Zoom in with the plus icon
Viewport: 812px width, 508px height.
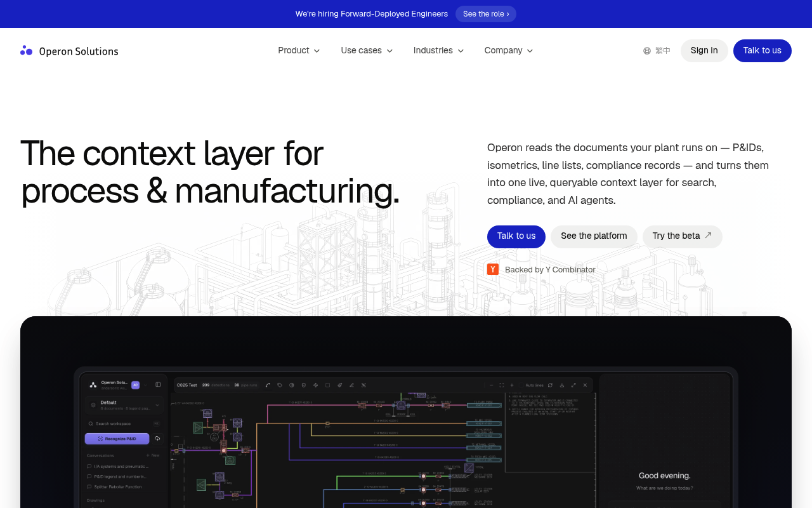pos(512,385)
